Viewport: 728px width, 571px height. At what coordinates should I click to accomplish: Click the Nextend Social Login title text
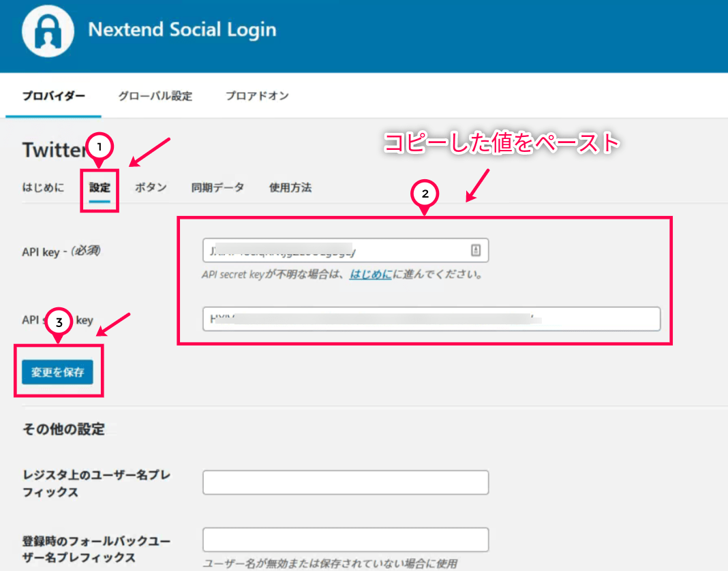click(x=182, y=29)
